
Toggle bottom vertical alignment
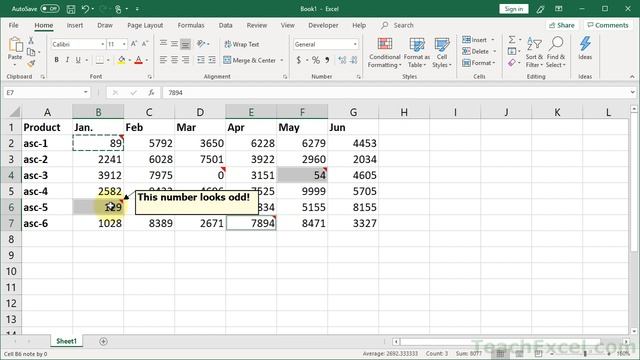[x=185, y=44]
